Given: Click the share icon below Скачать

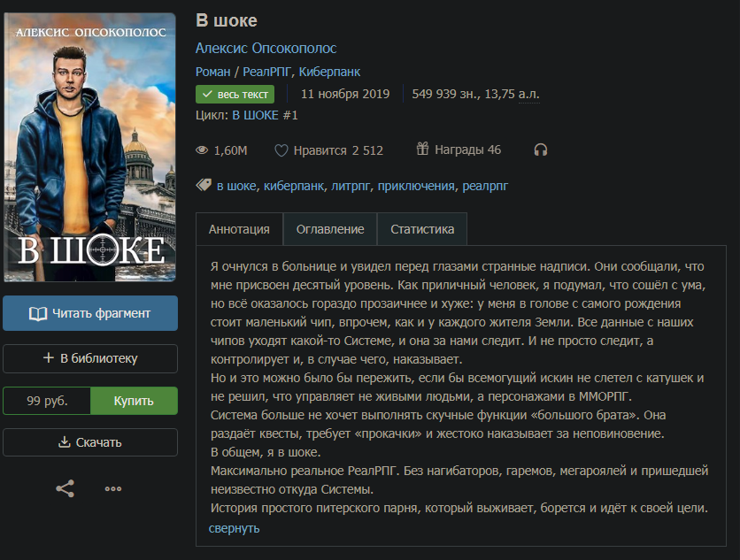Looking at the screenshot, I should point(66,488).
